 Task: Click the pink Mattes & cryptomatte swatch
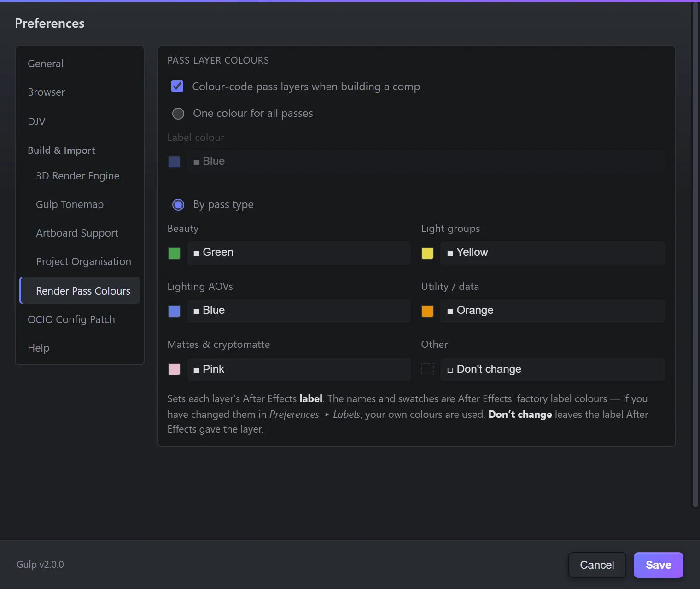(x=174, y=369)
